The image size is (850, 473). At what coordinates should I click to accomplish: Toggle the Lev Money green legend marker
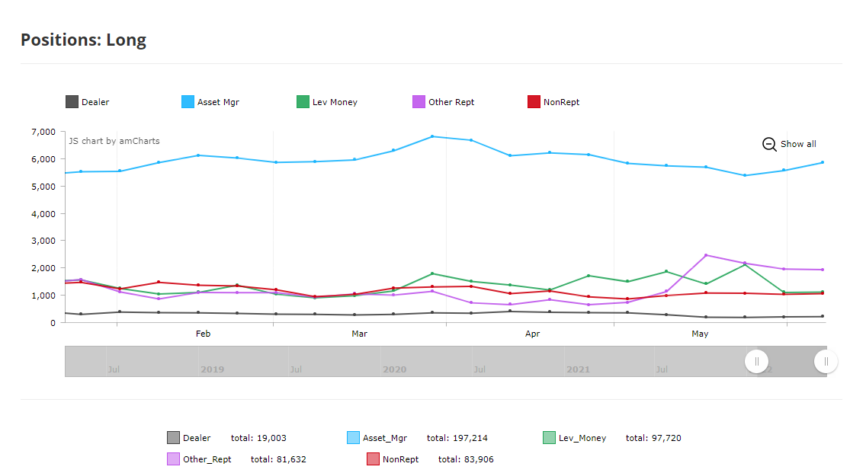click(x=303, y=102)
